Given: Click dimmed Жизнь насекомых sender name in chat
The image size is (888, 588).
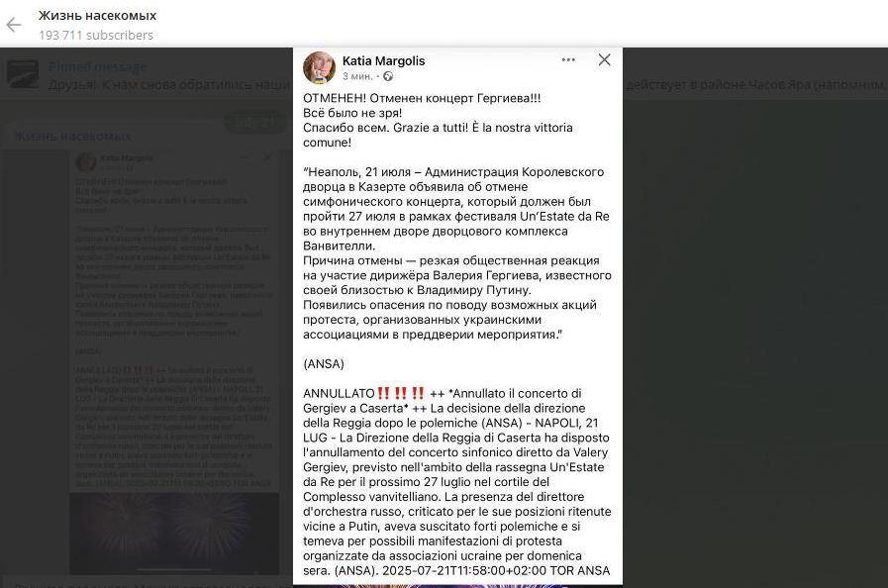Looking at the screenshot, I should click(x=72, y=137).
